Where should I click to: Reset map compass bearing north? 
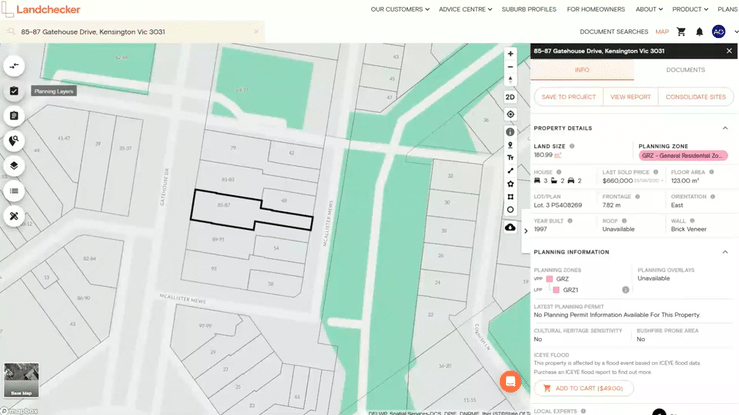[x=510, y=80]
